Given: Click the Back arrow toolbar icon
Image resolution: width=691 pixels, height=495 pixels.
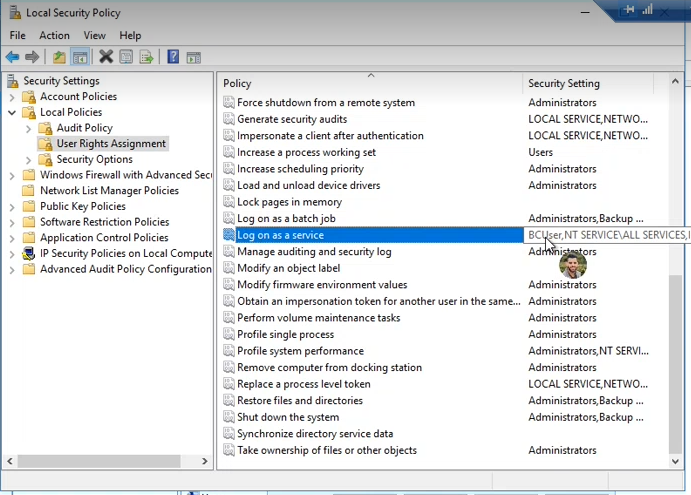Looking at the screenshot, I should pyautogui.click(x=12, y=57).
